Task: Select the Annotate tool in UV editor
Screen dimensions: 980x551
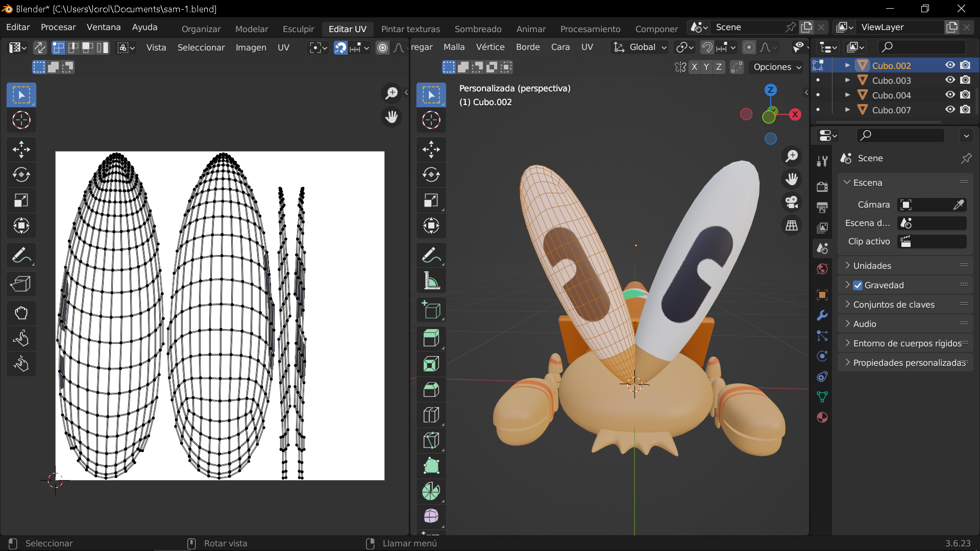Action: [x=21, y=255]
